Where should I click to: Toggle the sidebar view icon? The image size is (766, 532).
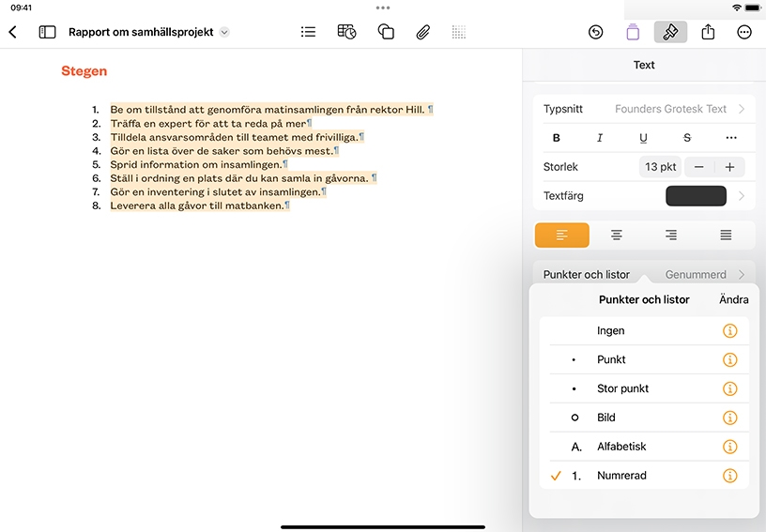click(x=47, y=32)
